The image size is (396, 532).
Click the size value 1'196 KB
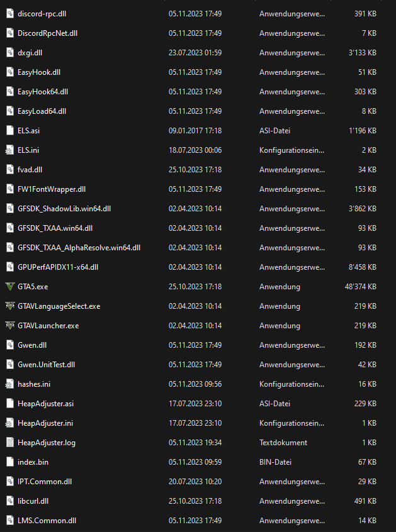(363, 131)
